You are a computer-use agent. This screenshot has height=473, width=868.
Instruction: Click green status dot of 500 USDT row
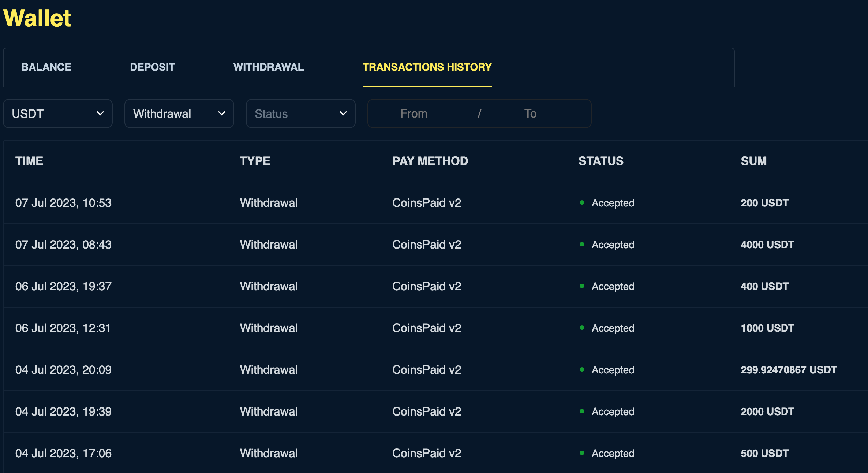coord(582,453)
